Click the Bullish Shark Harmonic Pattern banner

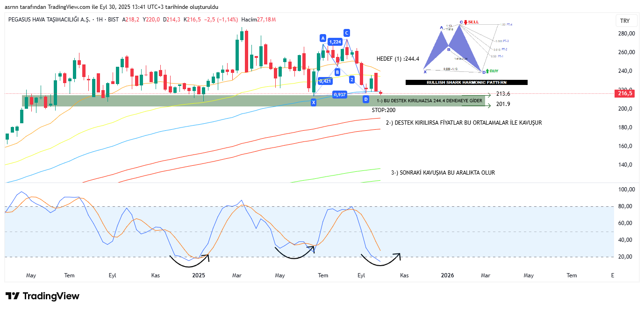coord(466,82)
